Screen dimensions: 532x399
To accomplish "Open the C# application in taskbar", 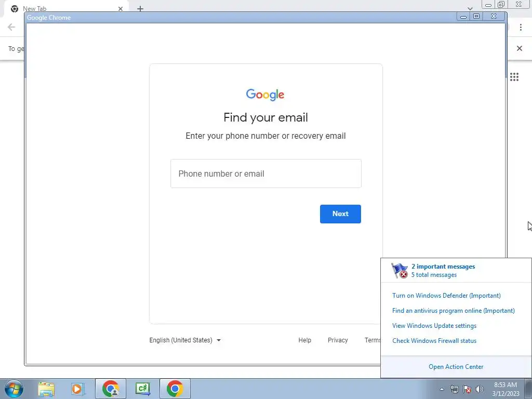I will [x=143, y=389].
